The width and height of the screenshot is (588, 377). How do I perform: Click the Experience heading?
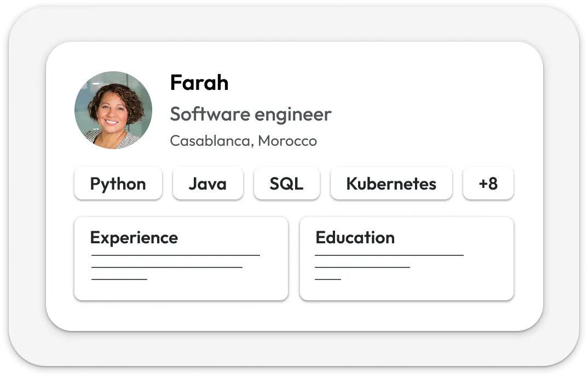(x=134, y=238)
